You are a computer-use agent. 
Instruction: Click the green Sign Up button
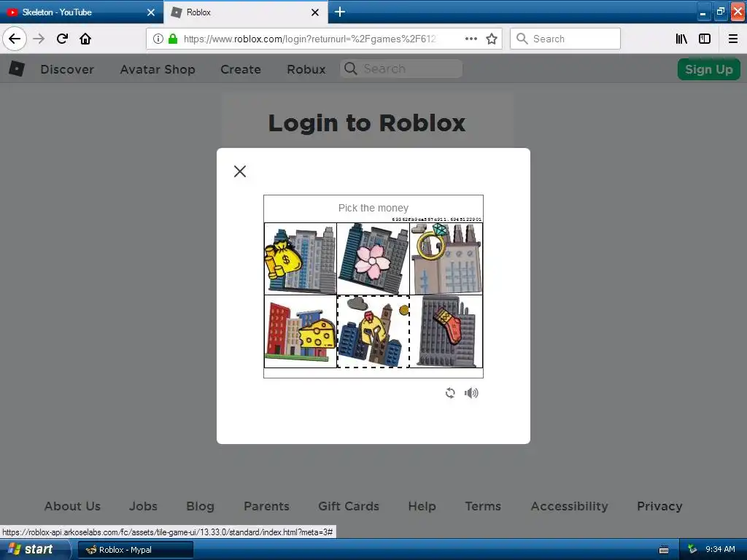pyautogui.click(x=709, y=69)
